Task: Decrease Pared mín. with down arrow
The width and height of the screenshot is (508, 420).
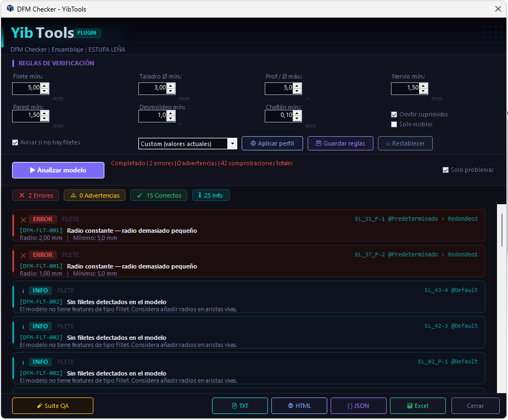Action: coord(44,119)
